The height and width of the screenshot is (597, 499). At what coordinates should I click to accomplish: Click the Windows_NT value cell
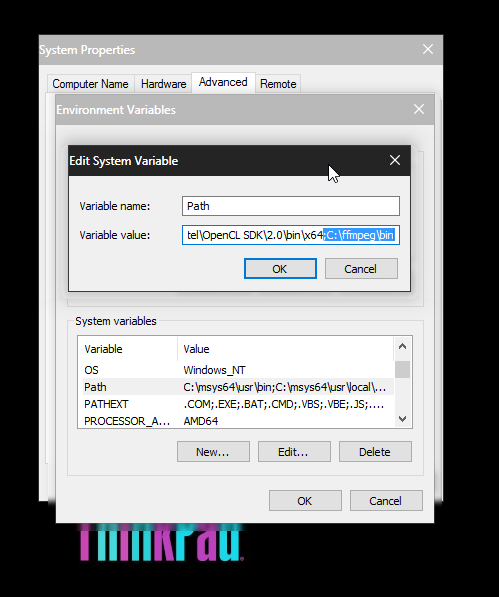pyautogui.click(x=214, y=370)
